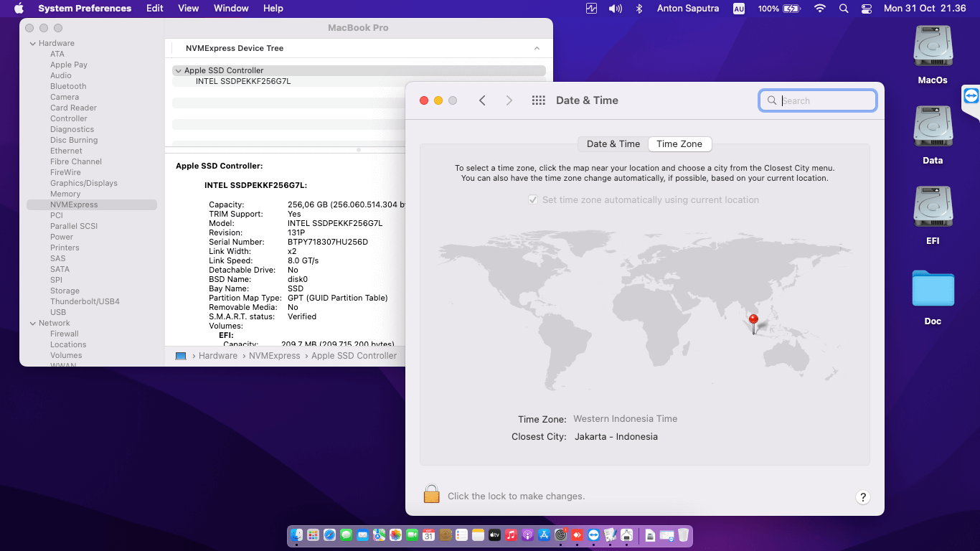980x551 pixels.
Task: Open the Edit menu
Action: pyautogui.click(x=154, y=9)
